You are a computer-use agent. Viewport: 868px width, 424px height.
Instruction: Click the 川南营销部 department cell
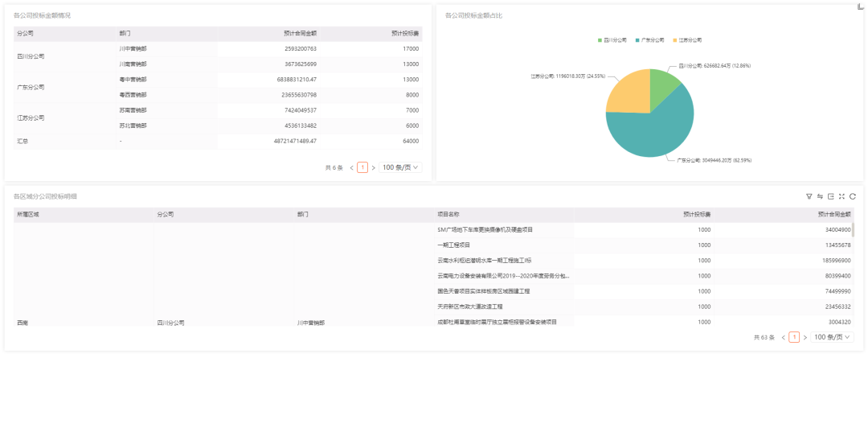(166, 64)
